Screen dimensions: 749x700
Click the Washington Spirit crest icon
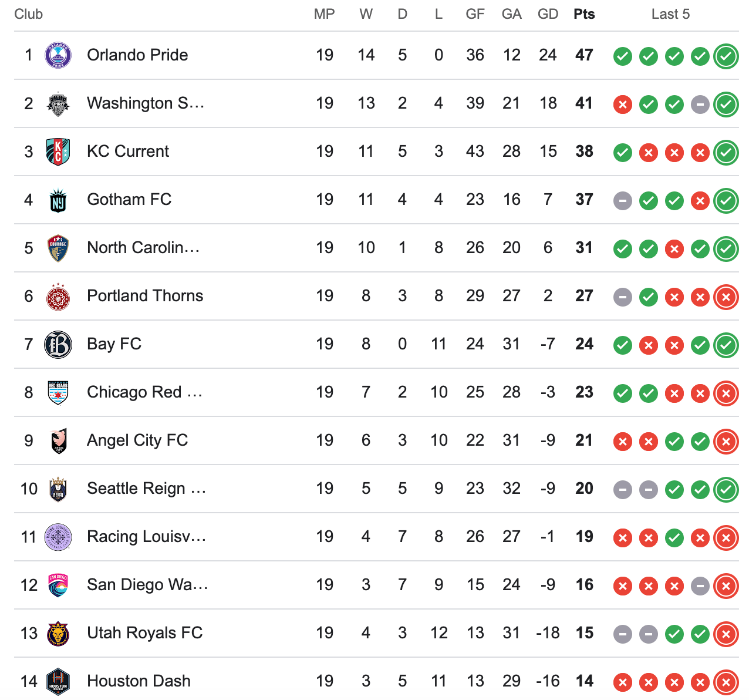pos(58,103)
